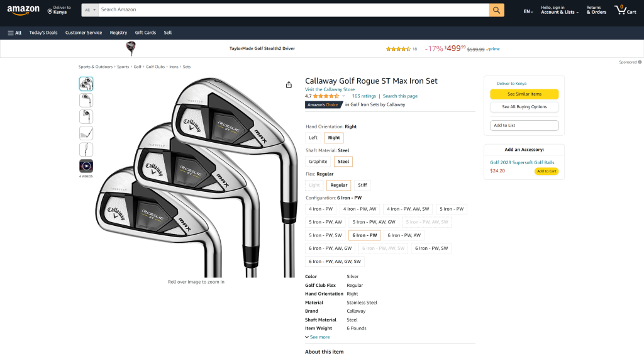The image size is (644, 358).
Task: Click the Deliver to Kenya location pin
Action: (50, 11)
